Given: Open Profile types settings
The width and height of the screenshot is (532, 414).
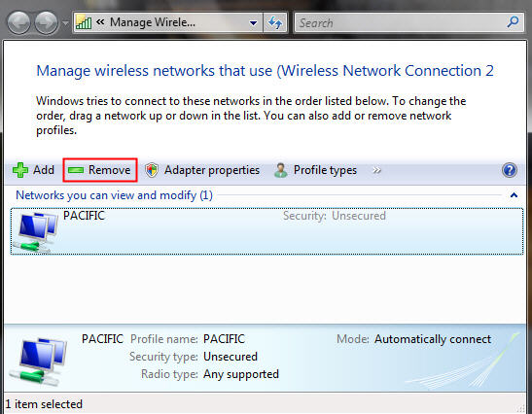Looking at the screenshot, I should point(315,170).
